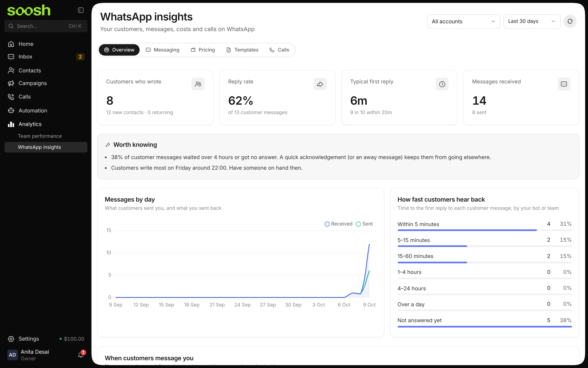
Task: Click the Over a day row label
Action: 411,304
